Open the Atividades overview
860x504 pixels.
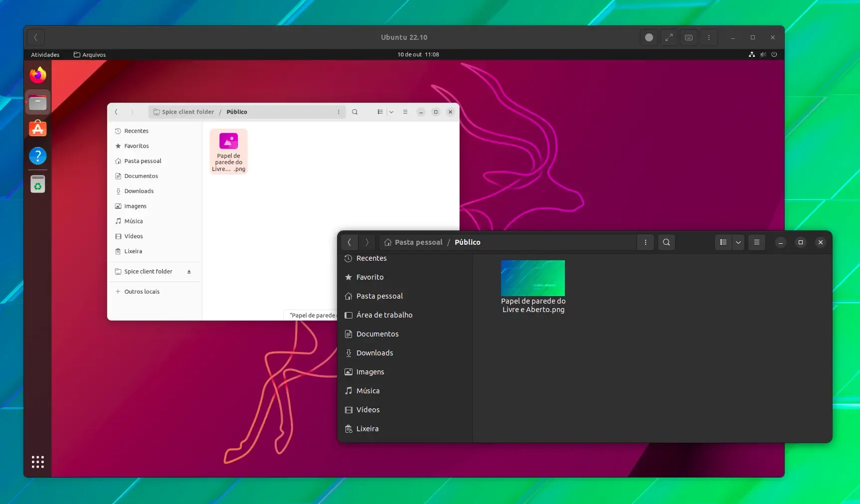[45, 55]
